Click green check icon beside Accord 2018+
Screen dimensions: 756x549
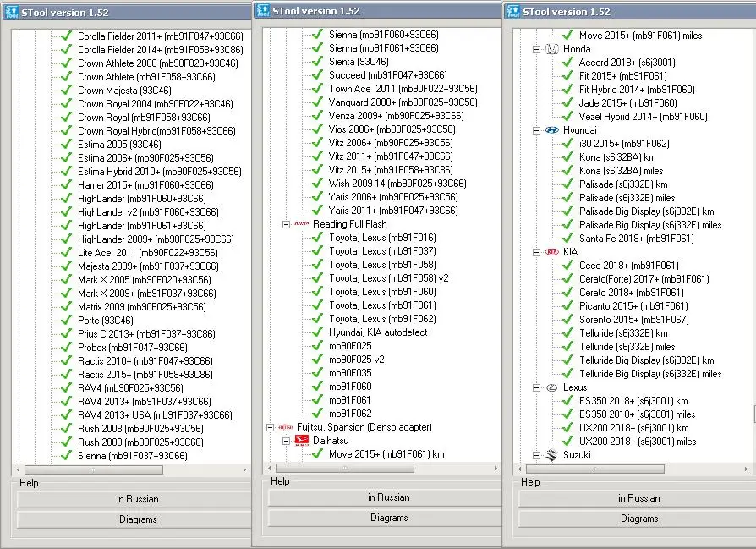pos(568,63)
